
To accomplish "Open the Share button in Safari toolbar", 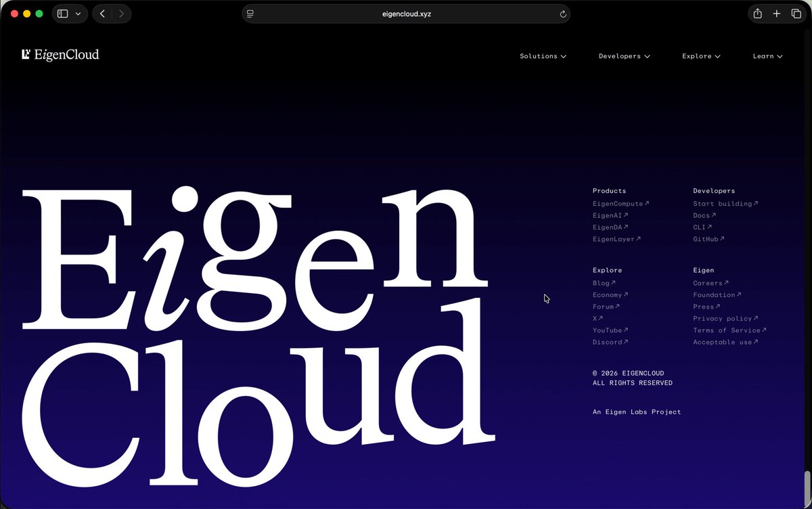I will coord(758,14).
